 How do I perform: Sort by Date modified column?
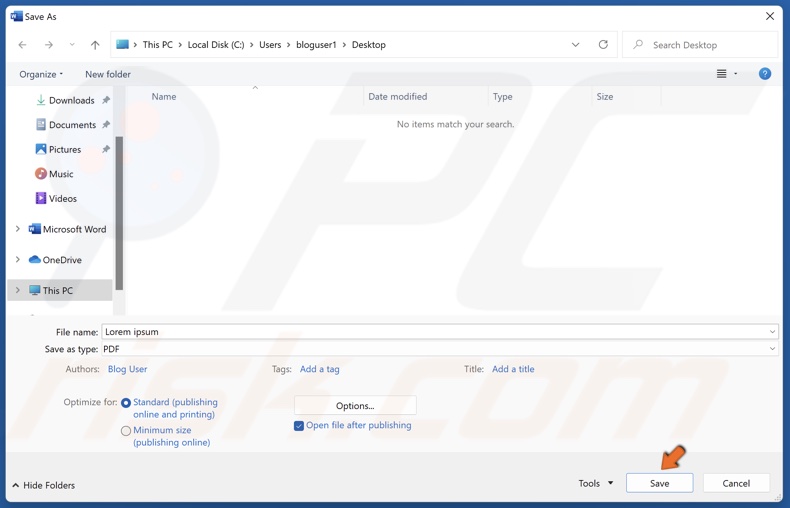point(398,96)
